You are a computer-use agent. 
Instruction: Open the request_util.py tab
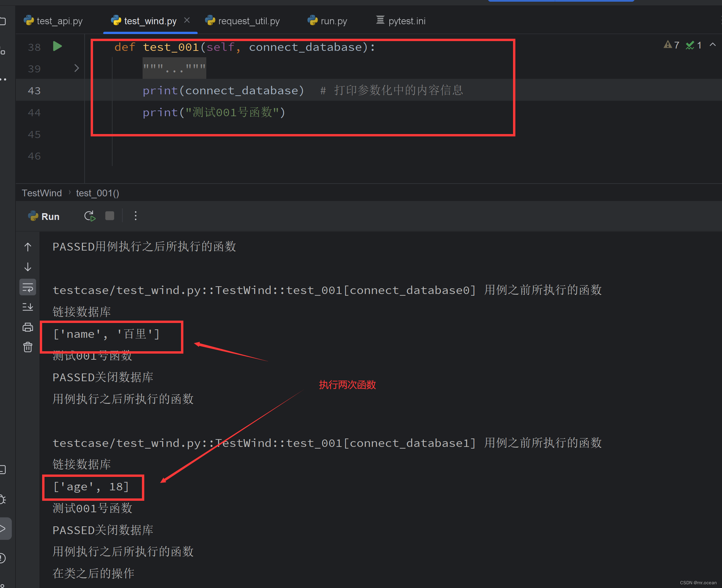(242, 21)
